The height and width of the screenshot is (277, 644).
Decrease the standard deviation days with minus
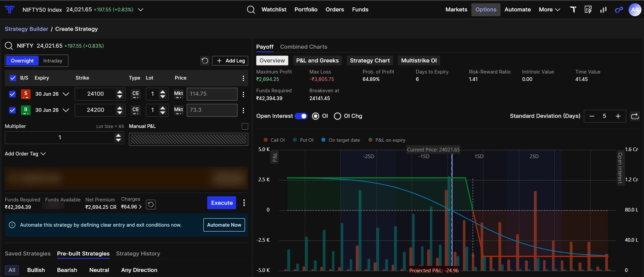592,116
